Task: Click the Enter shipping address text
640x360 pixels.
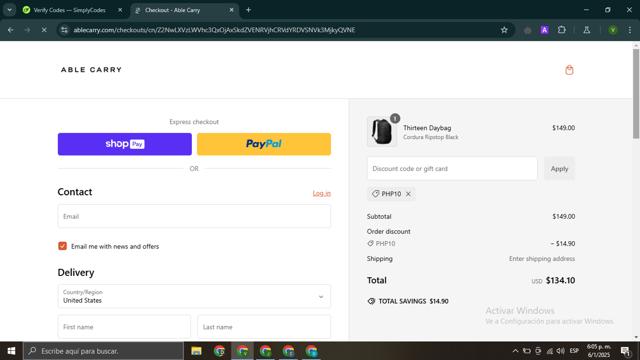Action: pos(542,259)
